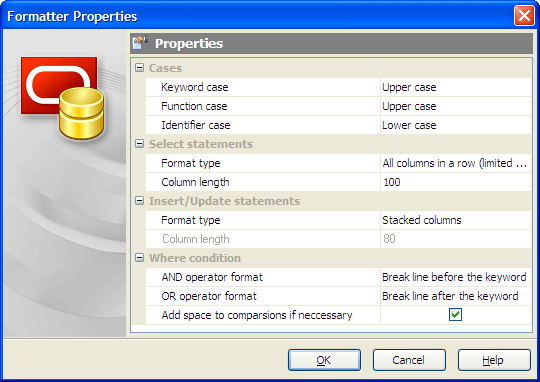Collapse the Where condition group
Screen dimensions: 540x382
(x=139, y=258)
